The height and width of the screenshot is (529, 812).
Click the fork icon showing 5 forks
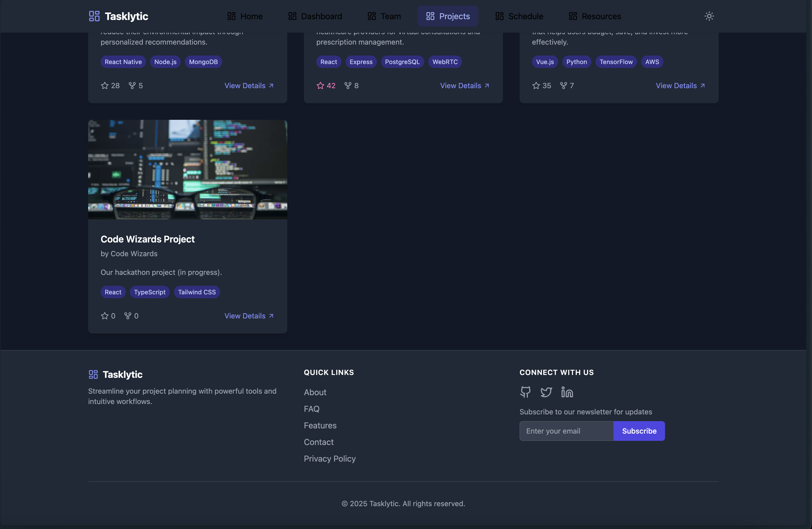coord(132,85)
